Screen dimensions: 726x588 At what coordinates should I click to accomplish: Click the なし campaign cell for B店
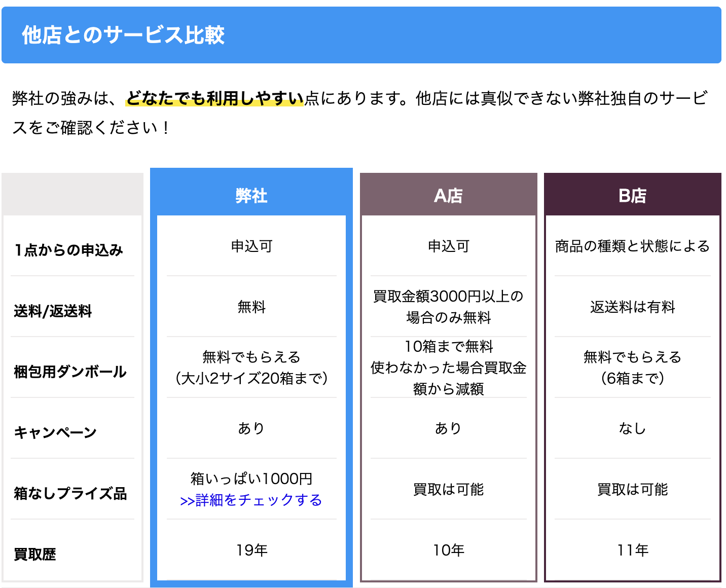pyautogui.click(x=632, y=428)
